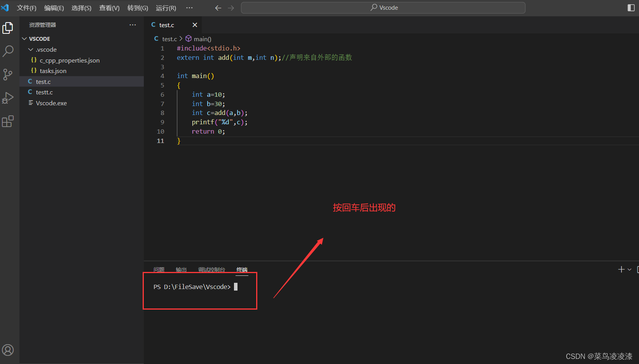Click the VS Code logo icon
Viewport: 639px width, 364px height.
point(5,8)
